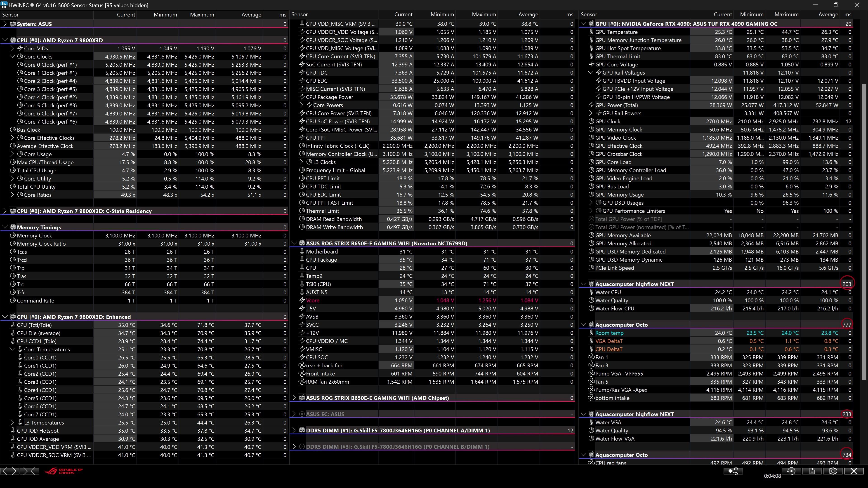The height and width of the screenshot is (488, 868).
Task: Close sensors with the bottom X button
Action: tap(854, 471)
